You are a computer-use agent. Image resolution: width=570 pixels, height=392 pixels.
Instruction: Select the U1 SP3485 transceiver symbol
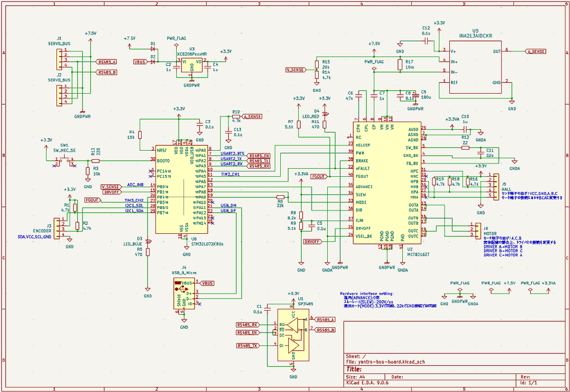point(293,335)
